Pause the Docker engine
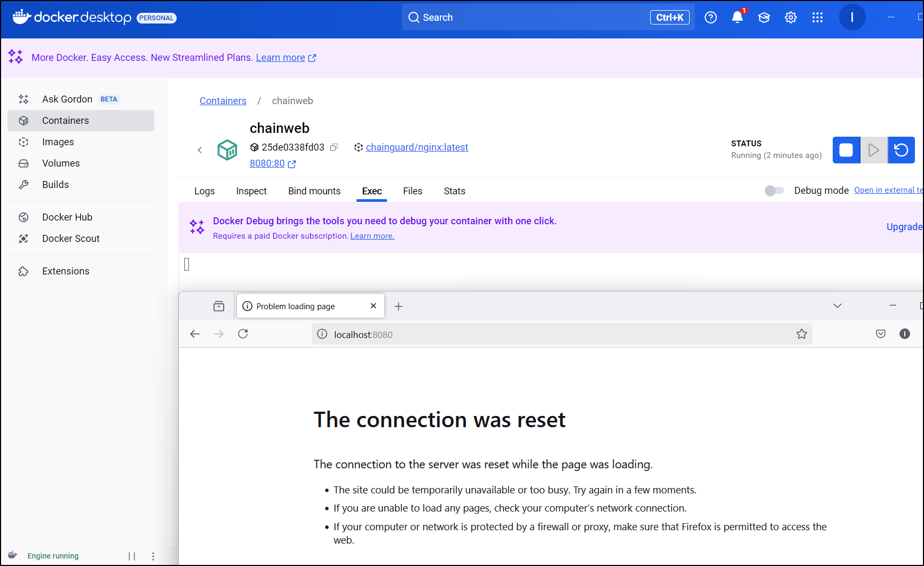 click(x=132, y=556)
